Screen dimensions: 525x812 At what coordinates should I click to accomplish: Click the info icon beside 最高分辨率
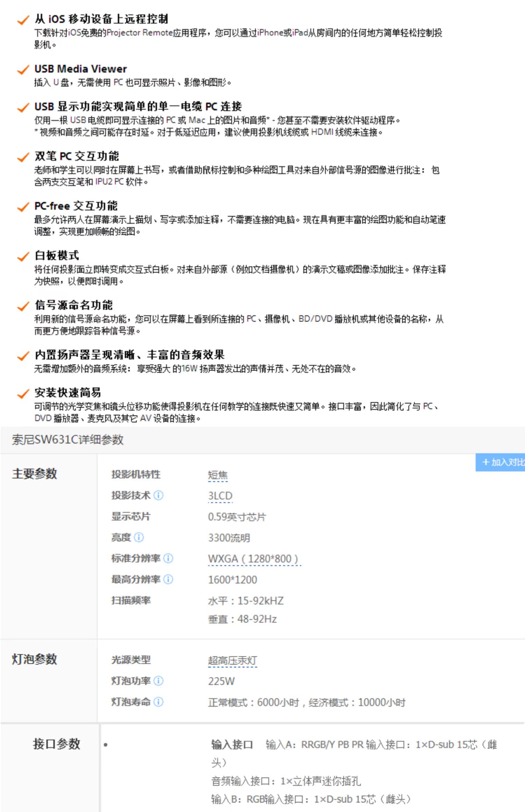tap(168, 579)
